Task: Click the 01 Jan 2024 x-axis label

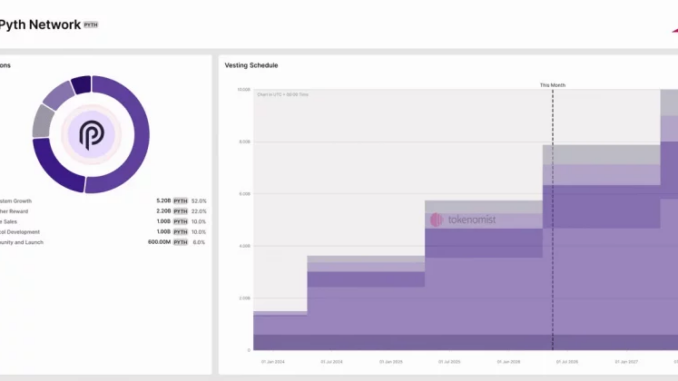Action: tap(273, 362)
